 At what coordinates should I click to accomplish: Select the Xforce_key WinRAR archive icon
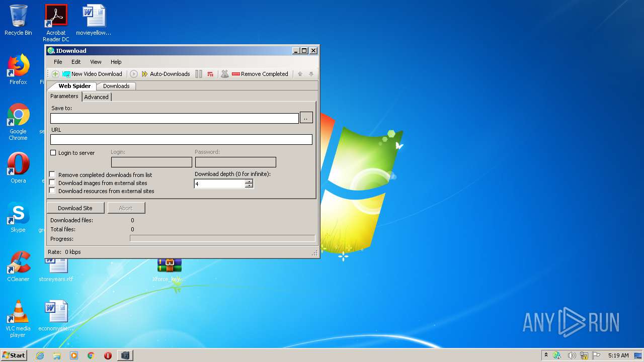click(x=169, y=271)
